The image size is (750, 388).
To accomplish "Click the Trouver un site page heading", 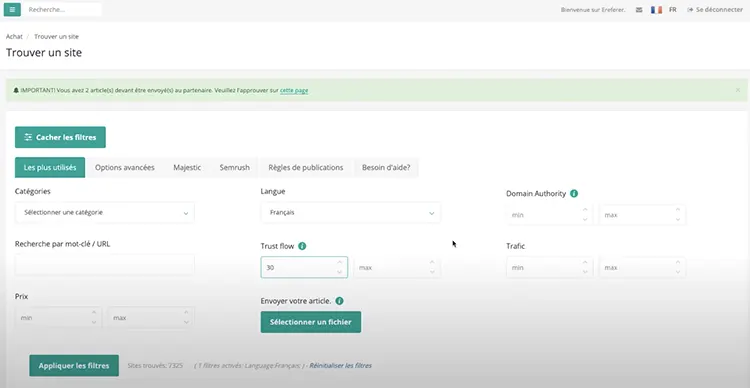I will click(44, 53).
